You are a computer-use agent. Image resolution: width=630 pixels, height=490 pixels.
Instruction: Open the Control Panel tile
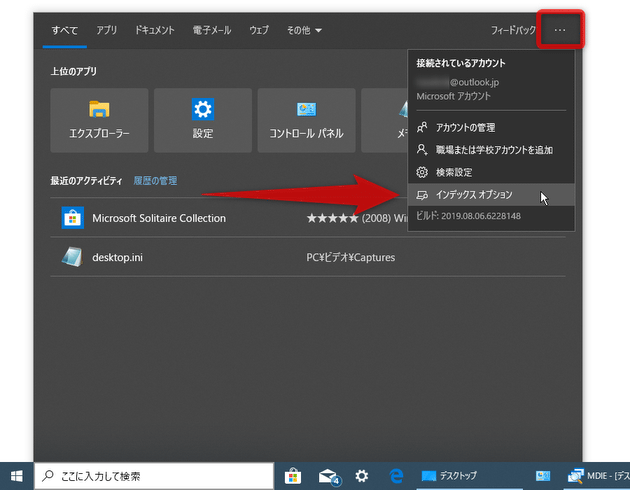(307, 120)
